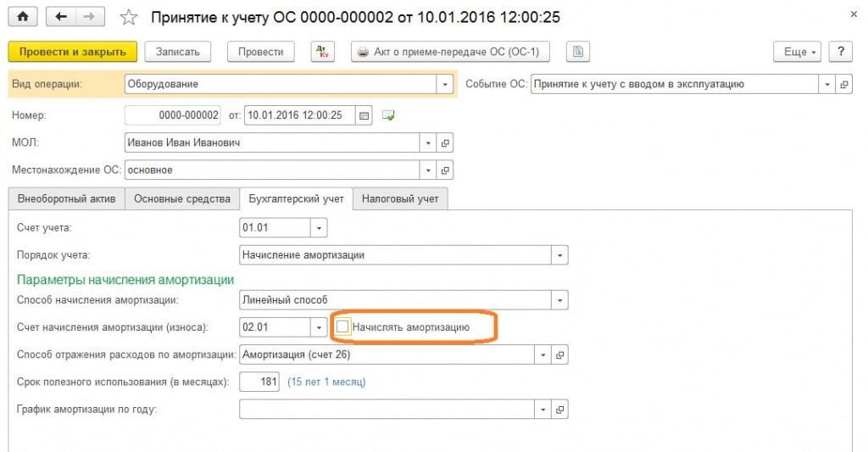Click the green posted status icon
This screenshot has height=452, width=868.
[x=388, y=115]
